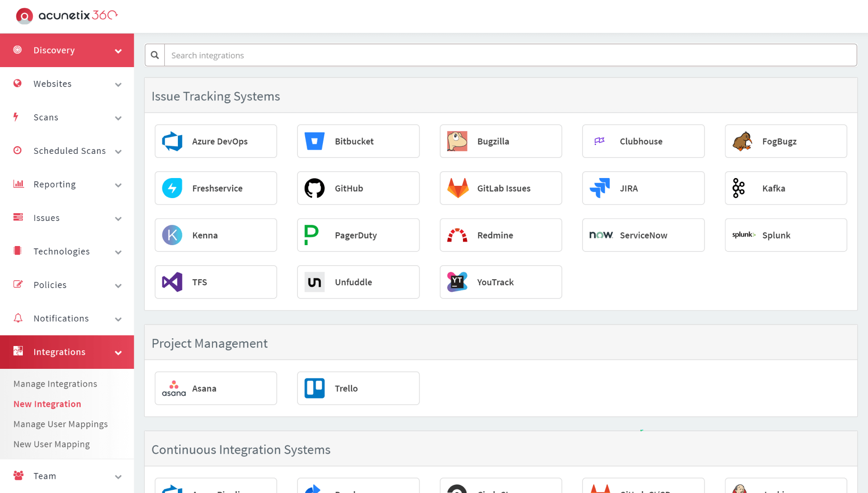
Task: Click the Clubhouse flag icon
Action: coord(599,141)
